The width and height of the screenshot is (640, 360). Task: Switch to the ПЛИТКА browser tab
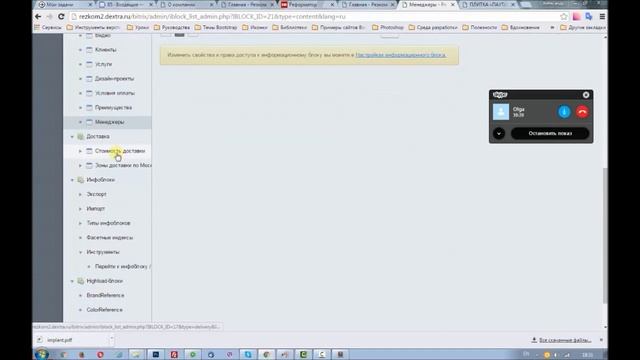[x=489, y=4]
